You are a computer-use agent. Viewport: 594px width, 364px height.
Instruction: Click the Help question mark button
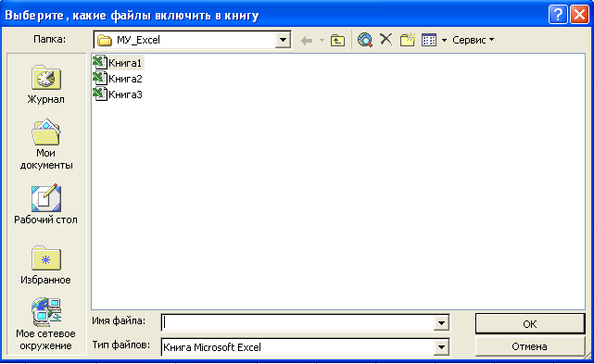pyautogui.click(x=558, y=15)
